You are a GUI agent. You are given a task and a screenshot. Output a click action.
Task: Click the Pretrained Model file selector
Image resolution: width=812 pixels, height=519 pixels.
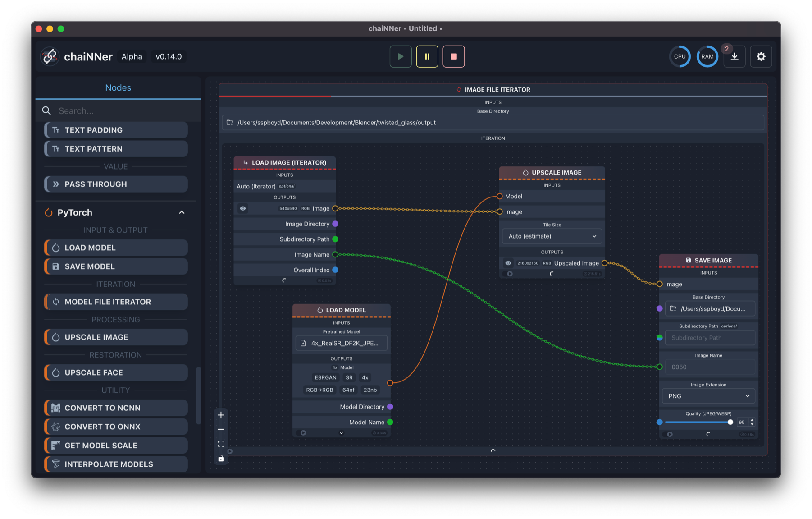[341, 343]
